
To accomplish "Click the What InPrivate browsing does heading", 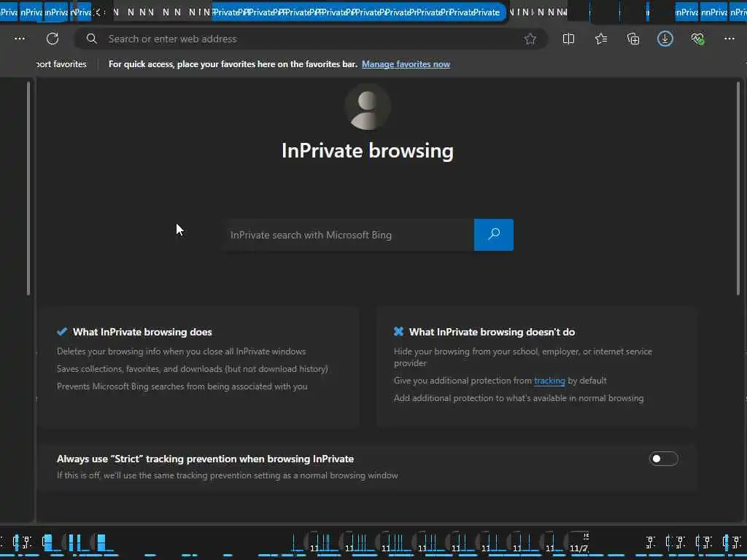I will point(142,332).
